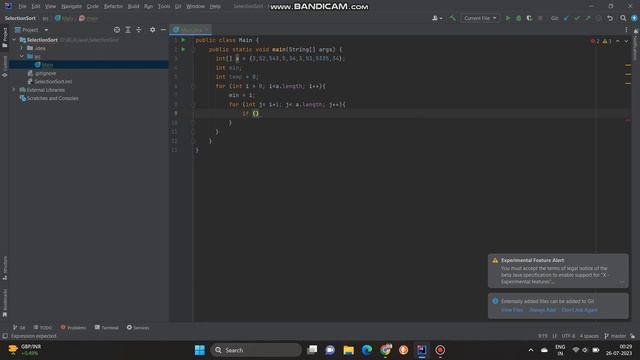The image size is (640, 360).
Task: Expand External Libraries node
Action: [x=14, y=90]
